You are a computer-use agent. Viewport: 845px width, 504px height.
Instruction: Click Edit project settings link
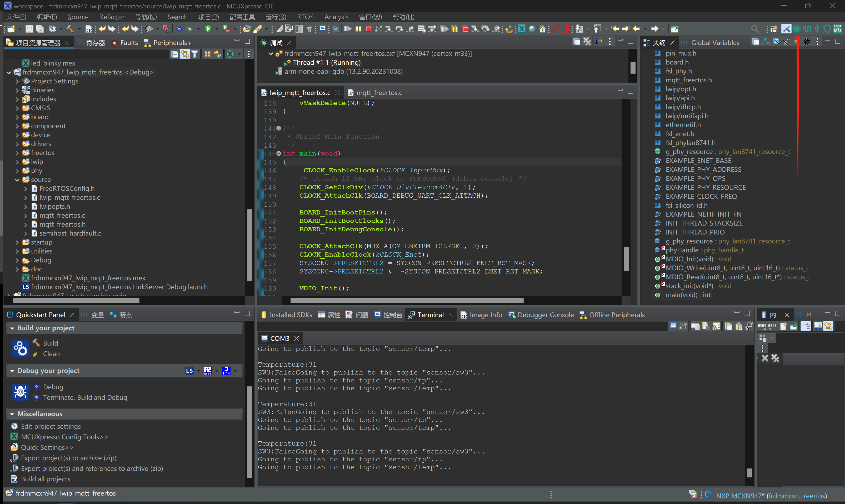[51, 427]
